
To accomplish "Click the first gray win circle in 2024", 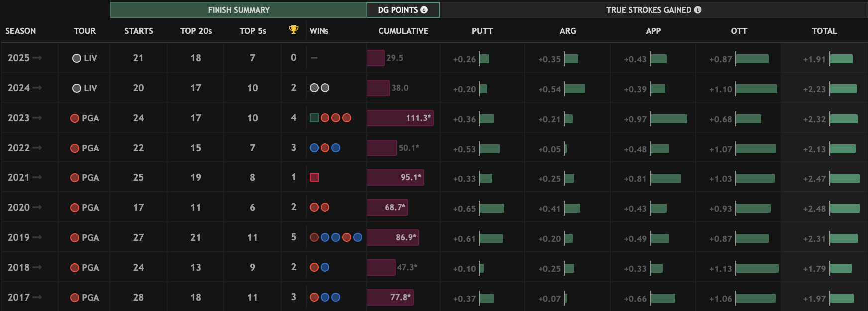I will click(x=314, y=88).
